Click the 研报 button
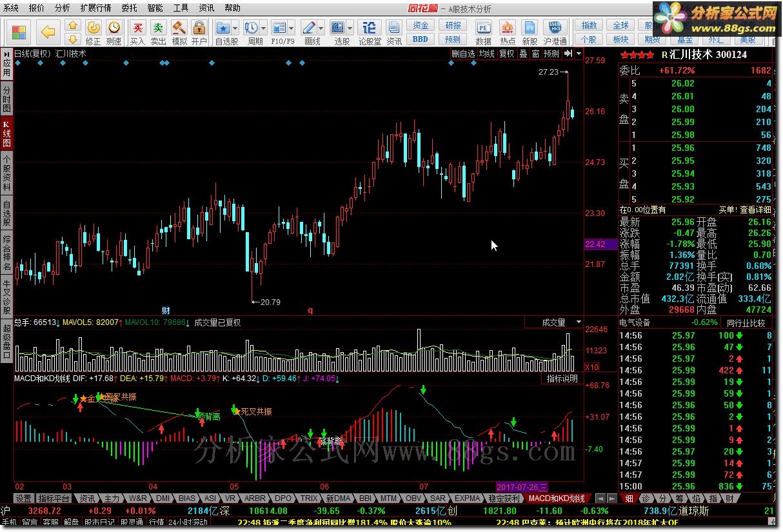This screenshot has height=532, width=783. pyautogui.click(x=453, y=25)
